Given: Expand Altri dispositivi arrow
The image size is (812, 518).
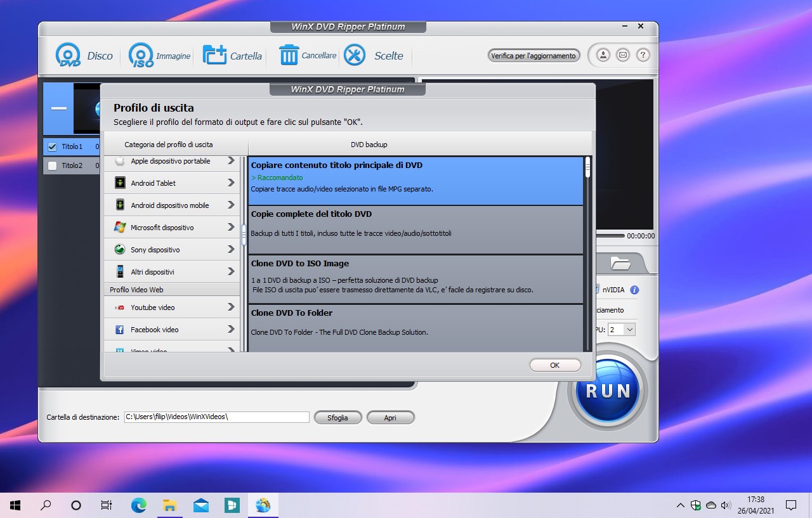Looking at the screenshot, I should point(231,271).
